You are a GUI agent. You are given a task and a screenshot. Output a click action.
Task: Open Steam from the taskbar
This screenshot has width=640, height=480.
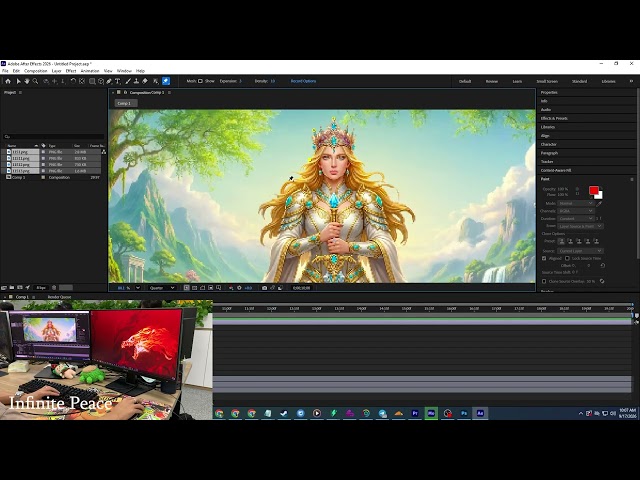tap(284, 413)
